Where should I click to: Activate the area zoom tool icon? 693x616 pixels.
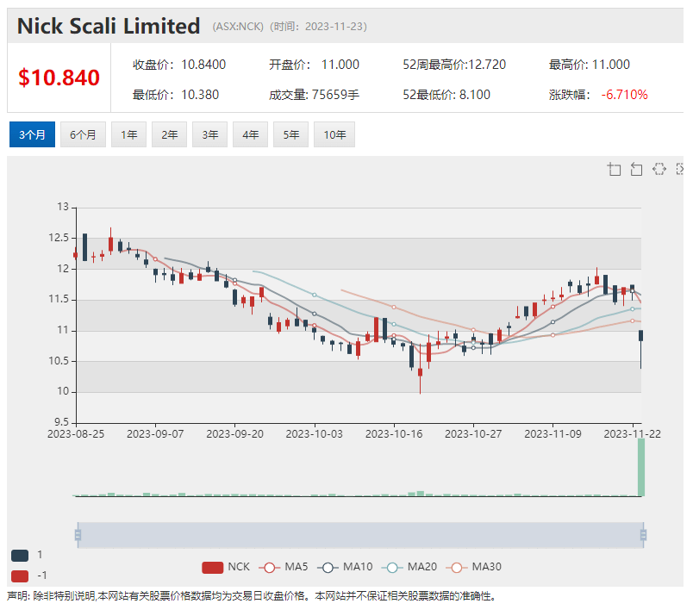615,169
